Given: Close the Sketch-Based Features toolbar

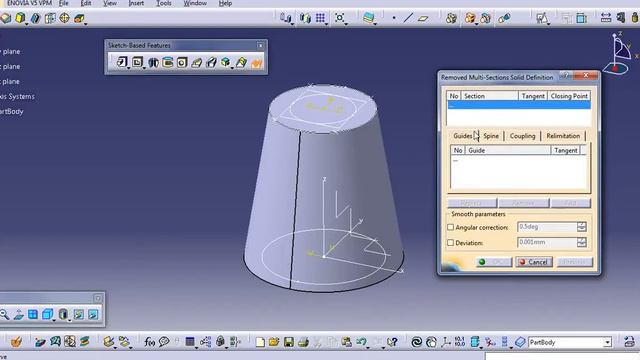Looking at the screenshot, I should coord(260,45).
